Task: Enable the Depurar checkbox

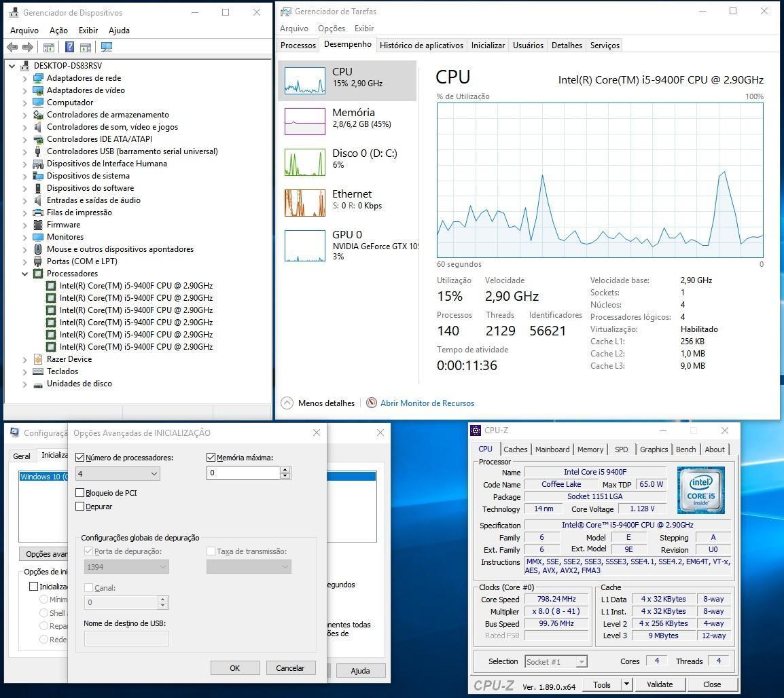Action: (x=79, y=507)
